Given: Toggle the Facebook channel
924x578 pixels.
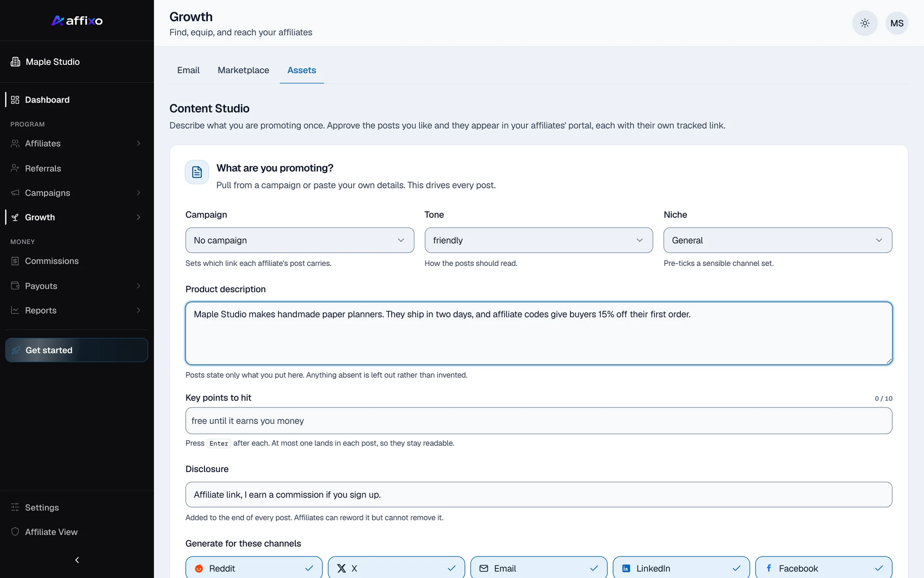Looking at the screenshot, I should tap(824, 568).
